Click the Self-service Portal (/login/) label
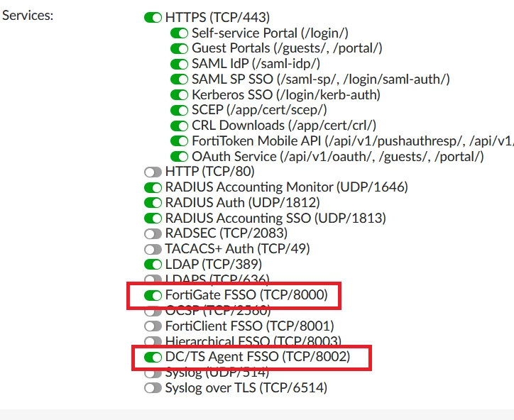Screen dimensions: 514x420 point(270,33)
